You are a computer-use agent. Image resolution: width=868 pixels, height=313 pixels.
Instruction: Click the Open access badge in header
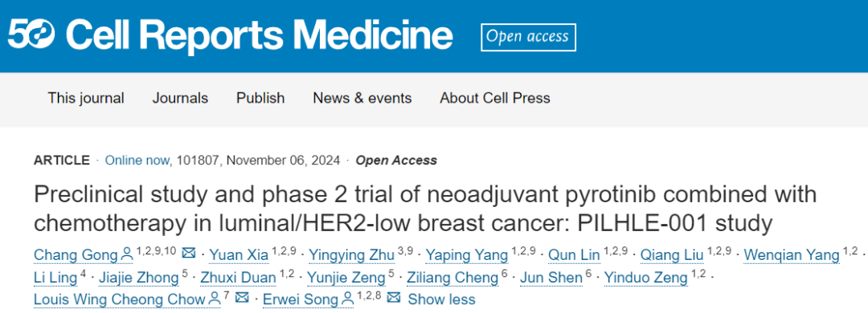[528, 37]
